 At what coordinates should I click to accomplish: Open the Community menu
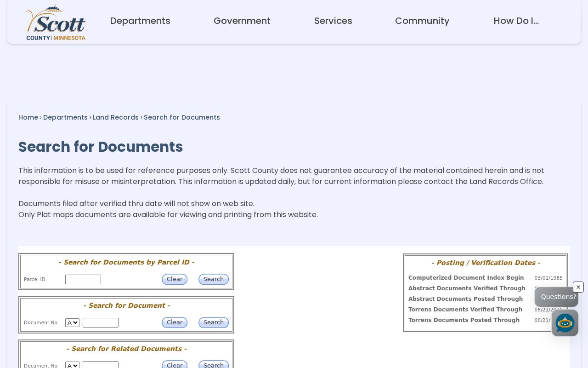click(422, 21)
